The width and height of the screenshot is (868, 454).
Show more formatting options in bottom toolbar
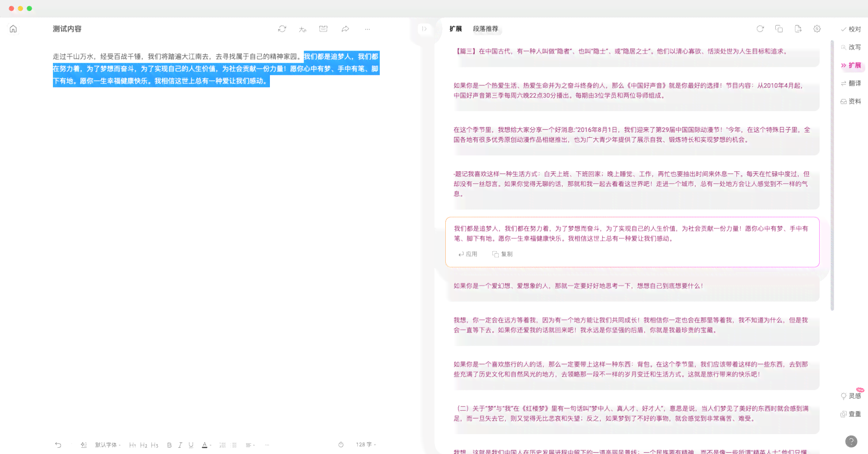click(x=267, y=445)
